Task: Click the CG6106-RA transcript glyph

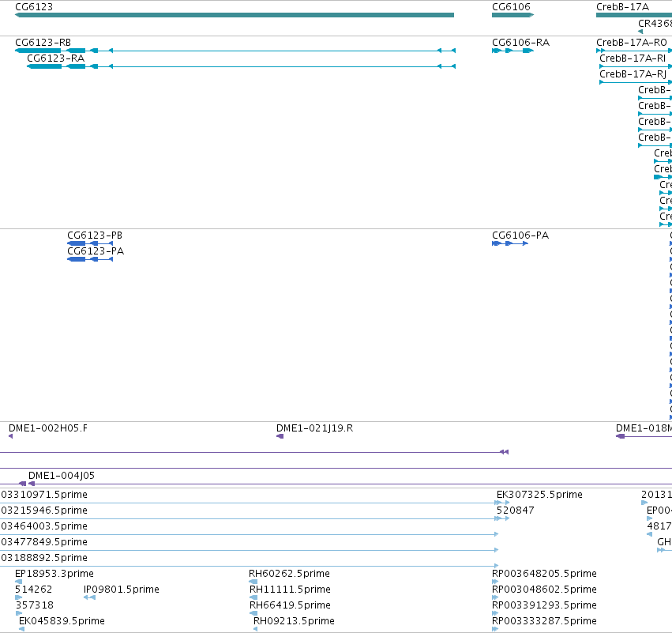Action: [x=512, y=51]
